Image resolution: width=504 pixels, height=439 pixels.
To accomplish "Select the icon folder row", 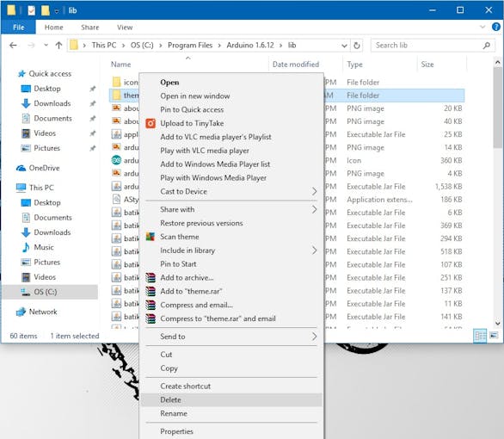I will pos(126,83).
